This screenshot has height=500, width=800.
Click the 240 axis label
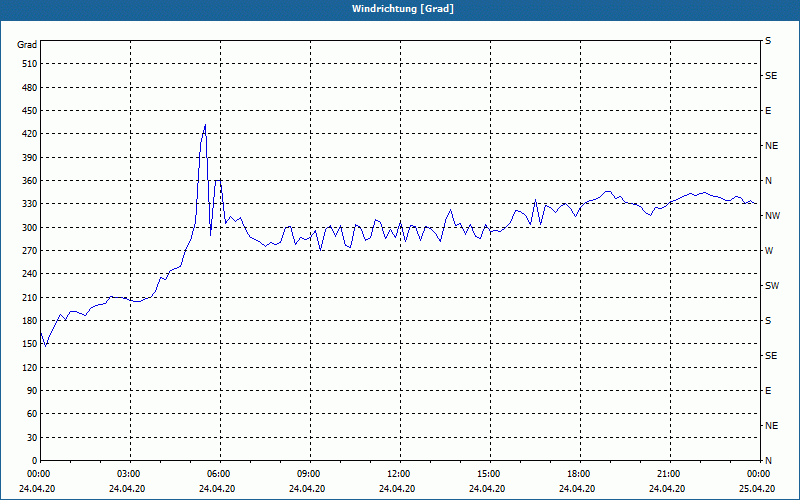coord(30,274)
